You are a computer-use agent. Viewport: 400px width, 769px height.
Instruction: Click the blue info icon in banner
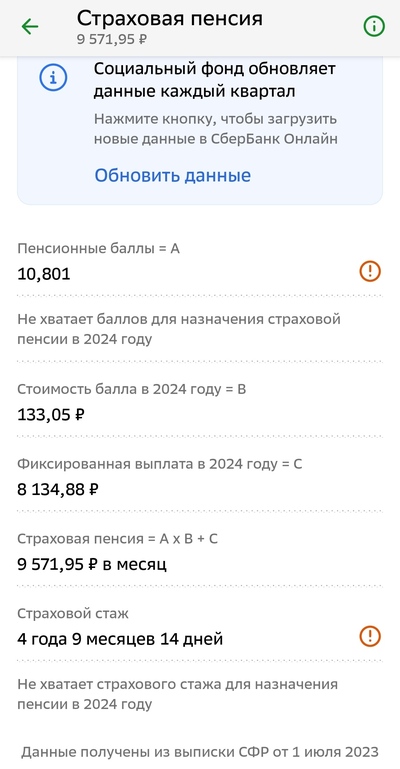coord(53,77)
